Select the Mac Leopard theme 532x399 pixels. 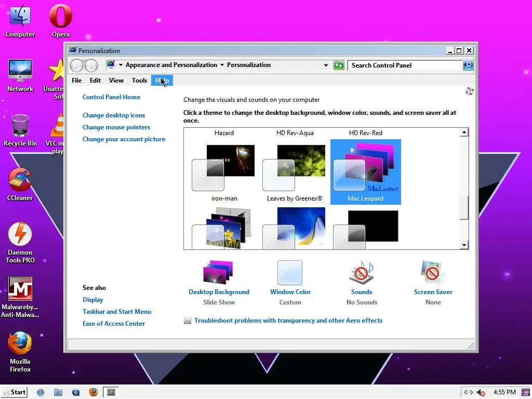365,172
